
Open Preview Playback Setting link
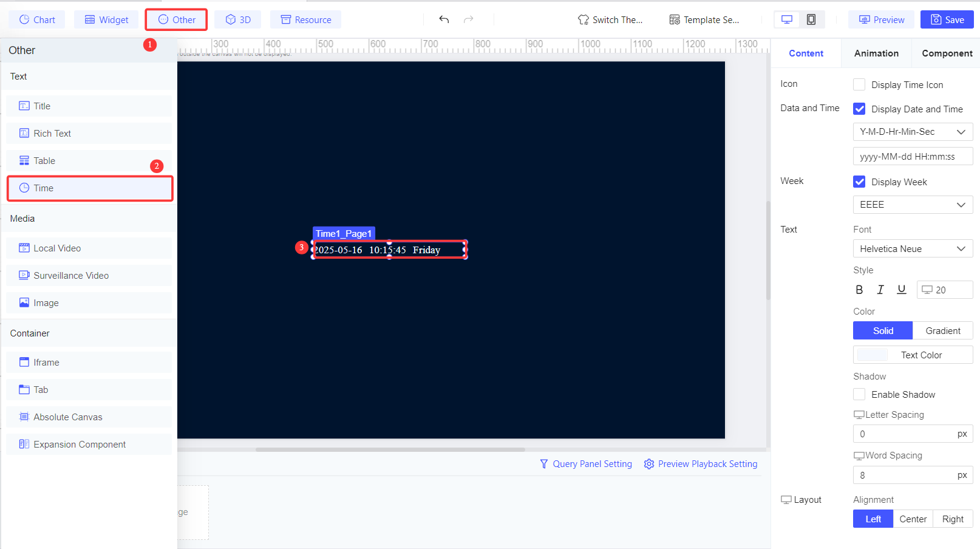pos(701,464)
